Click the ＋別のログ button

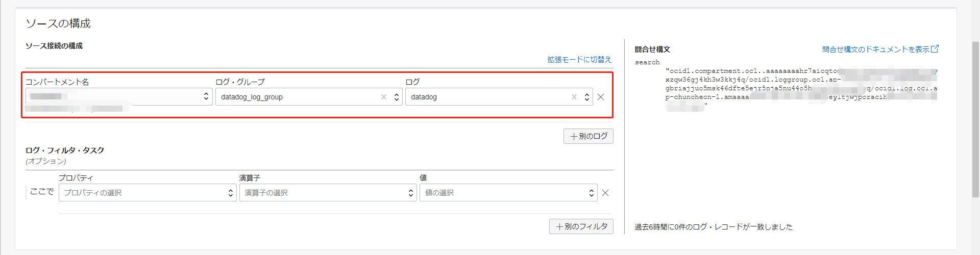(x=589, y=136)
